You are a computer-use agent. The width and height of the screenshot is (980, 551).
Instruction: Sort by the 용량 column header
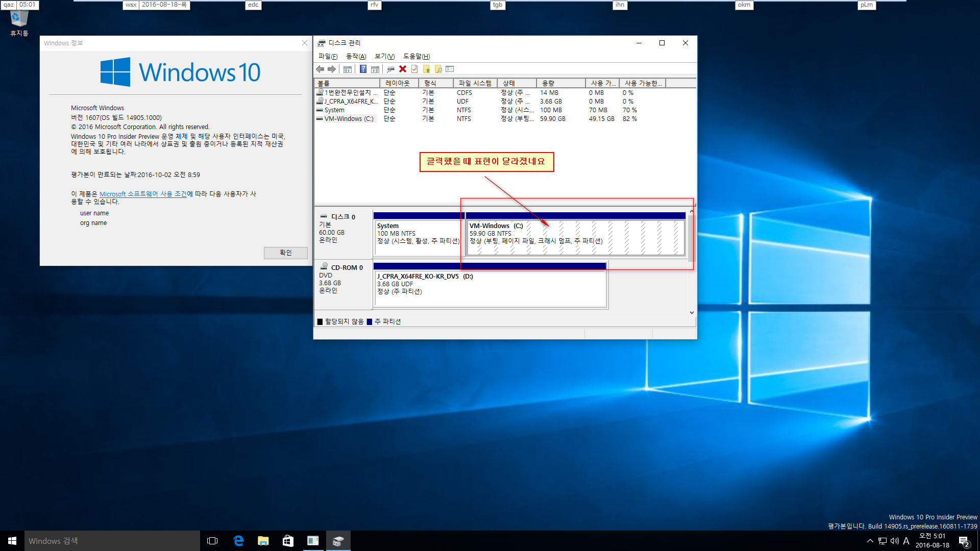coord(561,83)
